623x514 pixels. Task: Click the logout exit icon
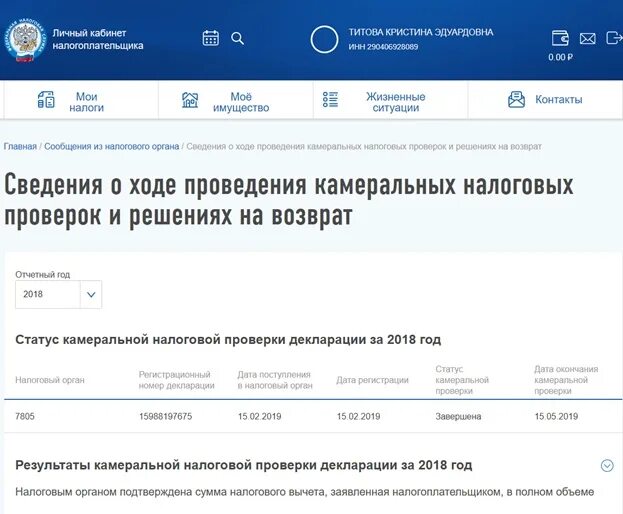coord(613,38)
